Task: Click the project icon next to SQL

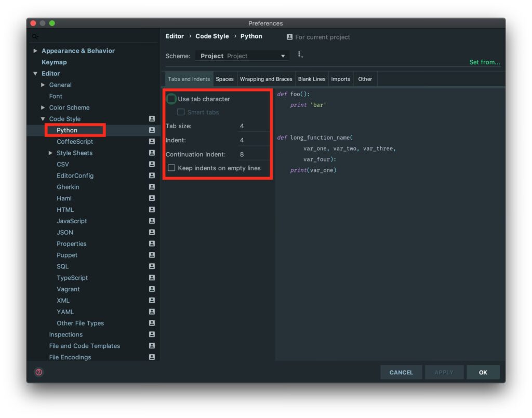Action: [152, 266]
